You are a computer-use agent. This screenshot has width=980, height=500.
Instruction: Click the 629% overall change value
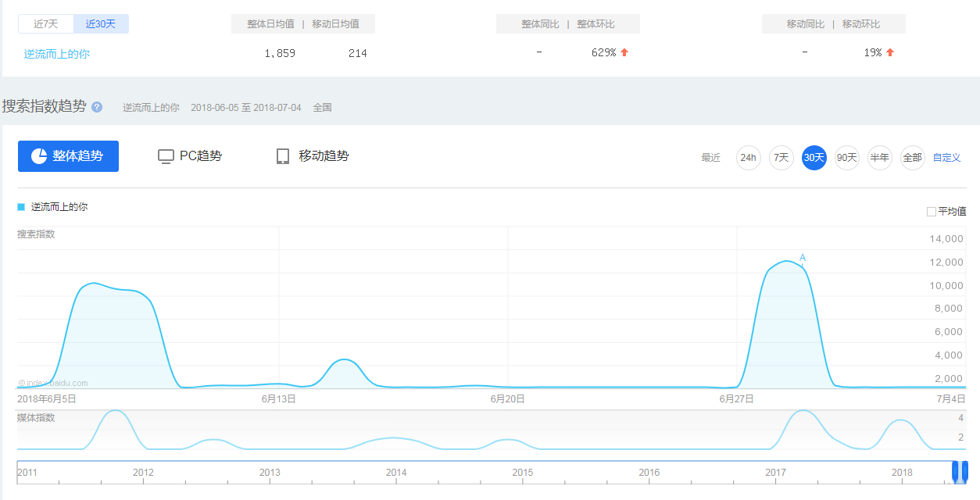click(x=604, y=53)
